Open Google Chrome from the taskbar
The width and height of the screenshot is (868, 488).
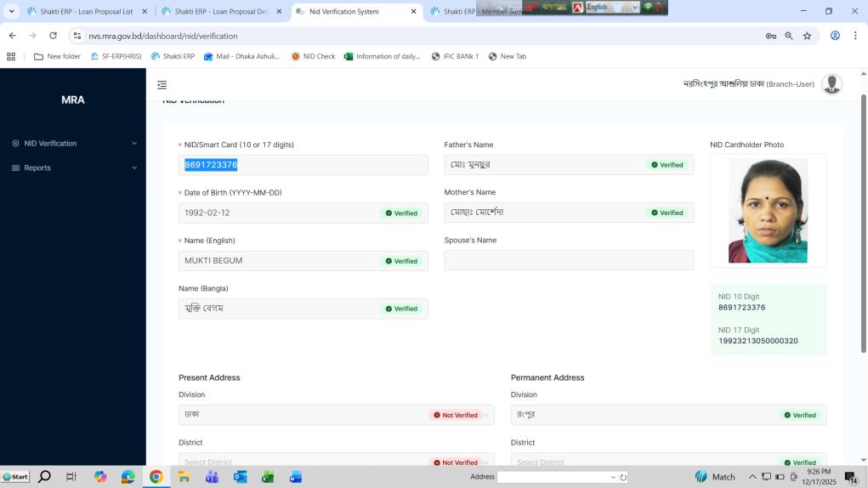tap(156, 477)
